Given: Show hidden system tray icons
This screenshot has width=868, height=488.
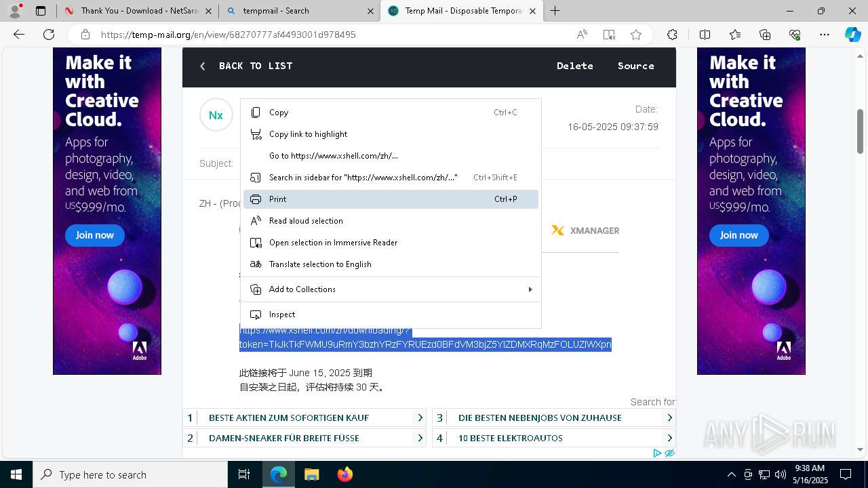Looking at the screenshot, I should tap(731, 474).
